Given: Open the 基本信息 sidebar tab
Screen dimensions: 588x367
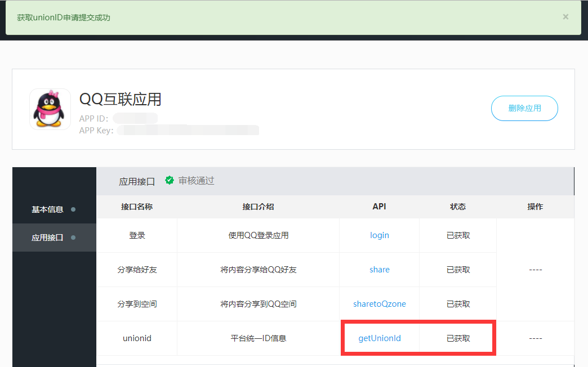Looking at the screenshot, I should [x=54, y=209].
